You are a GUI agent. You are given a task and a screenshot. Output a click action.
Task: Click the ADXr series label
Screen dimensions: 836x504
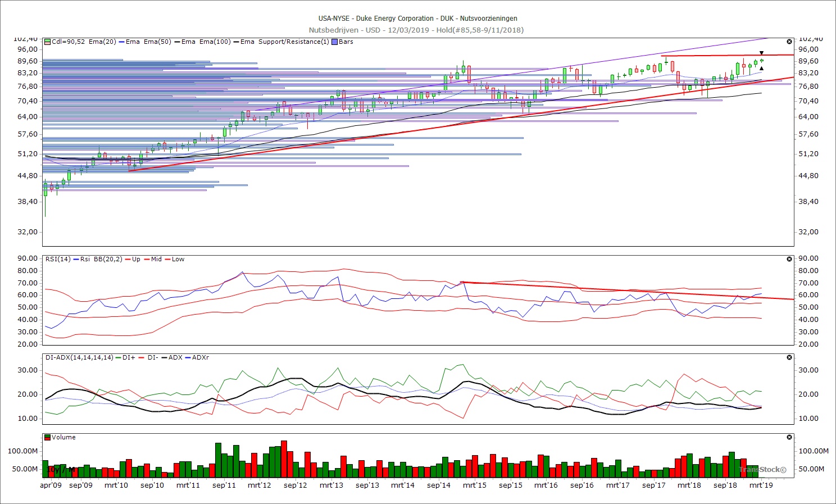click(x=201, y=357)
